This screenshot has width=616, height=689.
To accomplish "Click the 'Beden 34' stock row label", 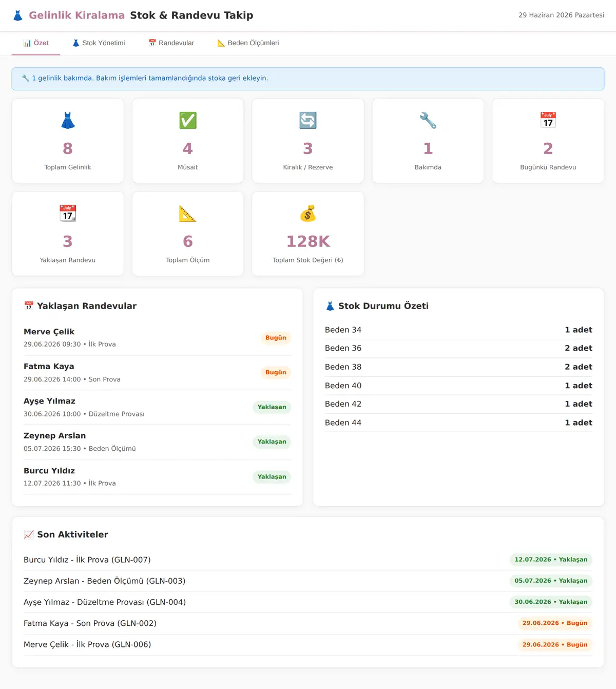I will 343,330.
